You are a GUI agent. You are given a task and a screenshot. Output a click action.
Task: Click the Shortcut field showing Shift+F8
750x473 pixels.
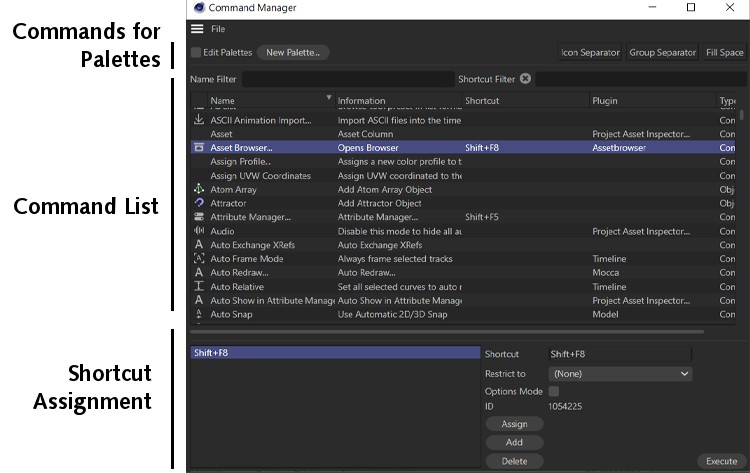click(x=620, y=354)
